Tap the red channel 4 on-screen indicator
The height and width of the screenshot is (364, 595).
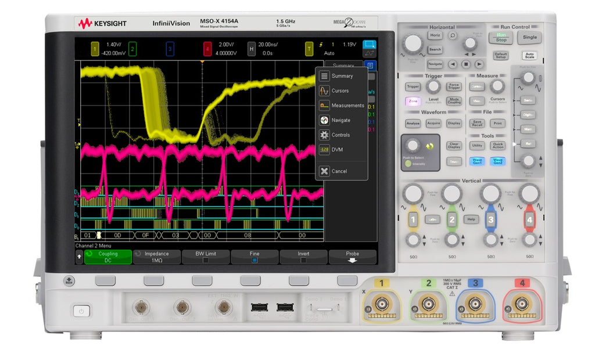(207, 49)
